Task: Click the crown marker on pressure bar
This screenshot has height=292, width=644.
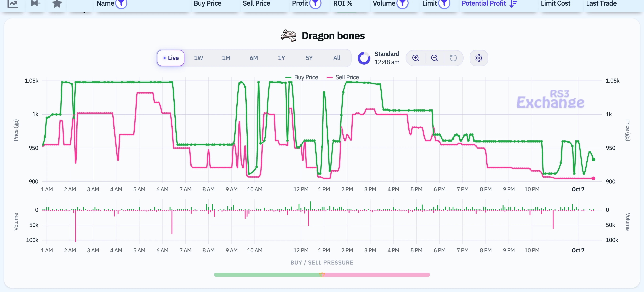Action: tap(322, 275)
